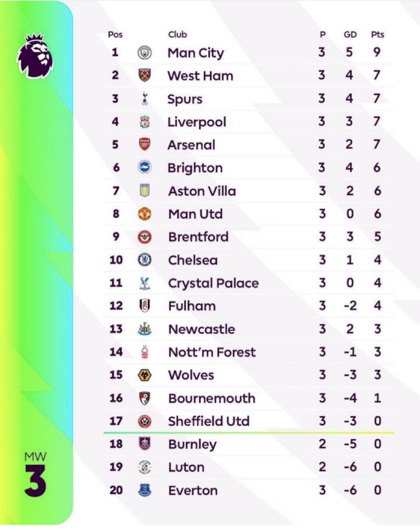Screen dimensions: 420x532
Task: Click the GD column header
Action: click(x=350, y=35)
